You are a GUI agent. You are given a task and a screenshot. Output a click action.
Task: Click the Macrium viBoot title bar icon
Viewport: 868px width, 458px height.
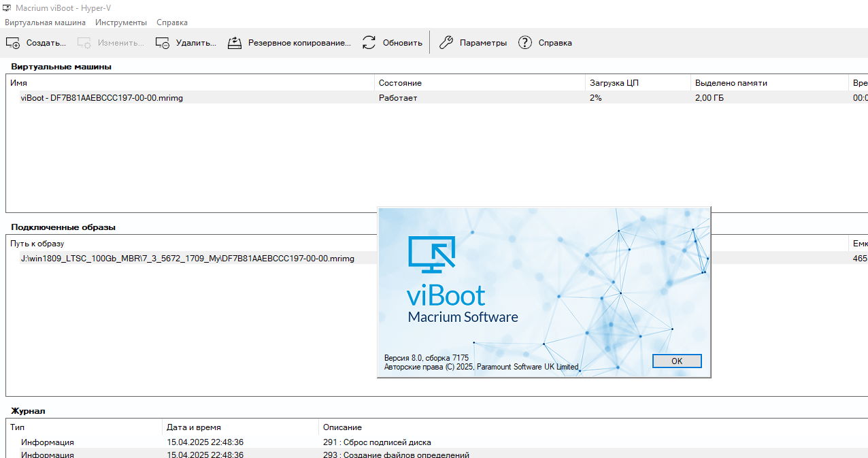pyautogui.click(x=7, y=8)
